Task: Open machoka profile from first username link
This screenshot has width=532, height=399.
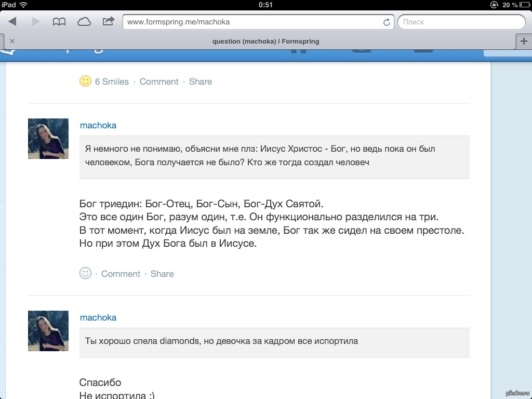Action: click(x=98, y=125)
